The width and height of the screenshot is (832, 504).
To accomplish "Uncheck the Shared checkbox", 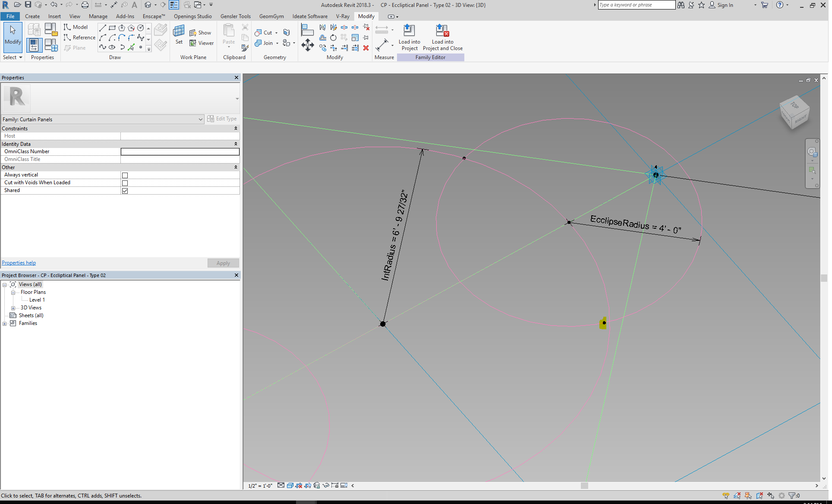I will coord(125,190).
